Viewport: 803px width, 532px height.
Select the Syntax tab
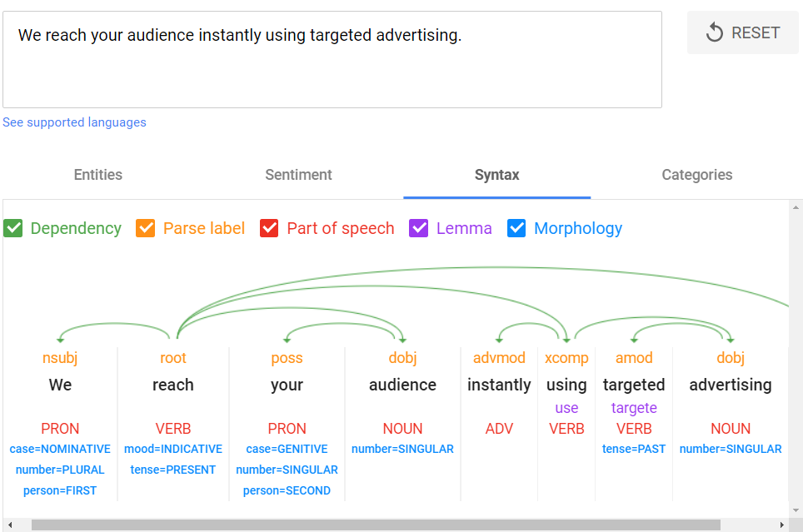click(x=497, y=175)
